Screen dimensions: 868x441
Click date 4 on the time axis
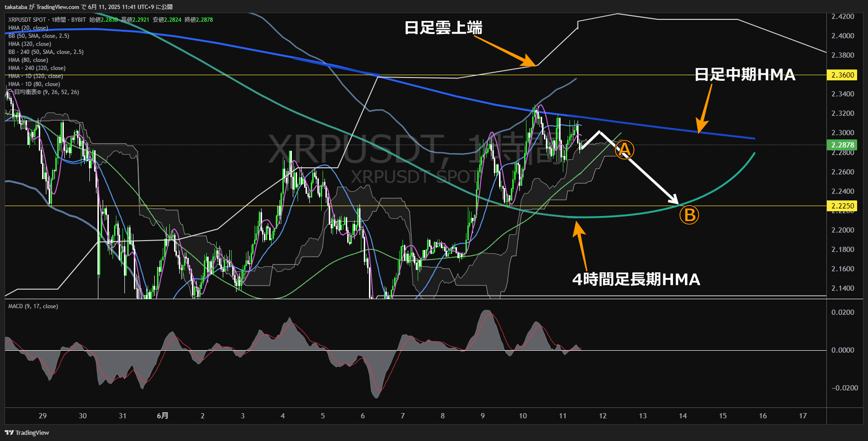click(x=283, y=416)
